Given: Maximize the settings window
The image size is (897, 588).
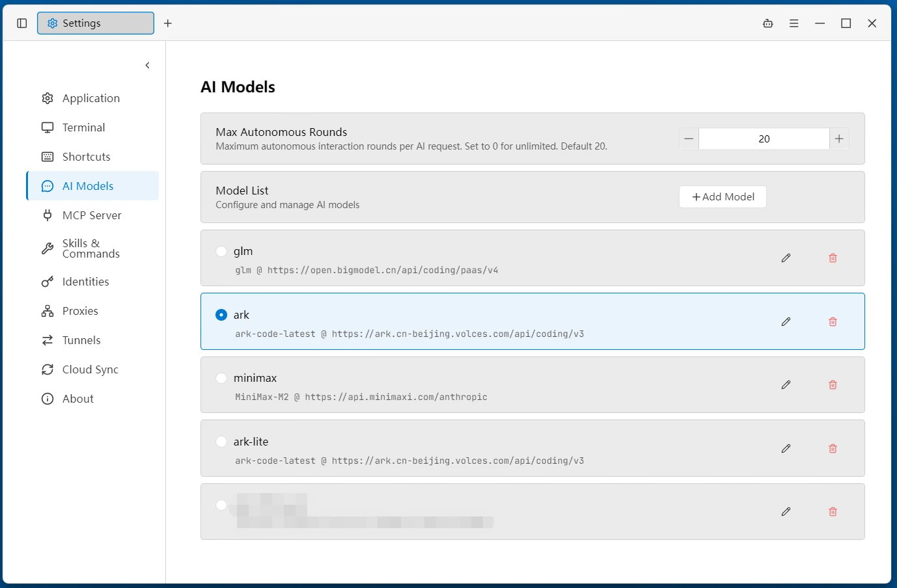Looking at the screenshot, I should pos(846,23).
